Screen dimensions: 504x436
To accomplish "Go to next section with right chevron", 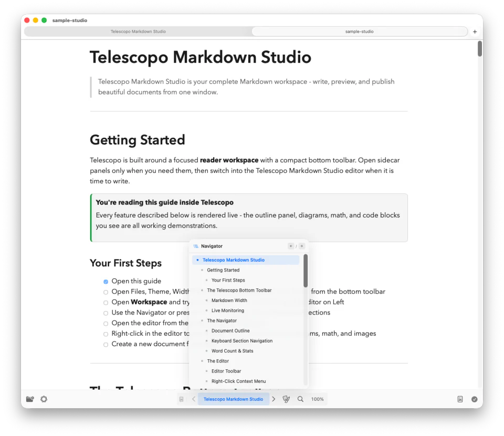I will (x=274, y=399).
